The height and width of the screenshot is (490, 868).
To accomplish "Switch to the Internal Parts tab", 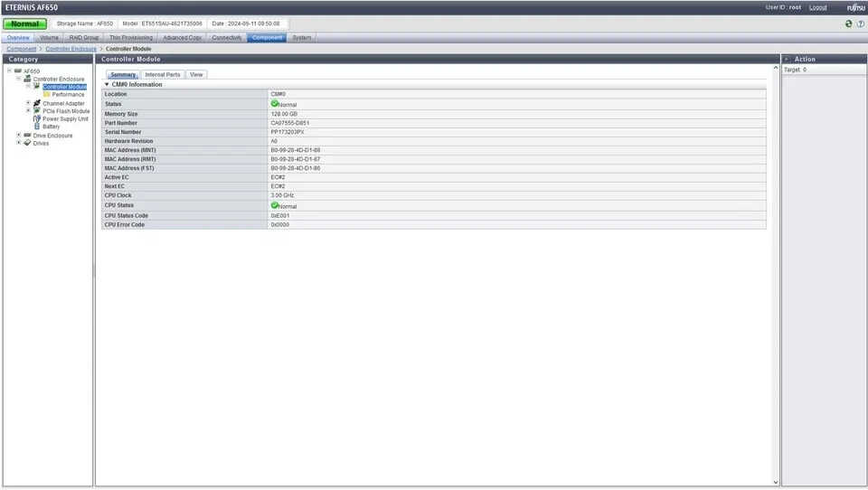I will pyautogui.click(x=163, y=74).
